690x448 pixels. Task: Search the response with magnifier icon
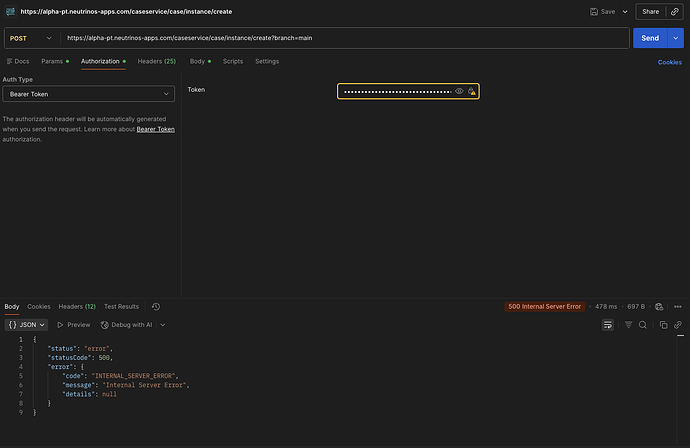click(642, 325)
